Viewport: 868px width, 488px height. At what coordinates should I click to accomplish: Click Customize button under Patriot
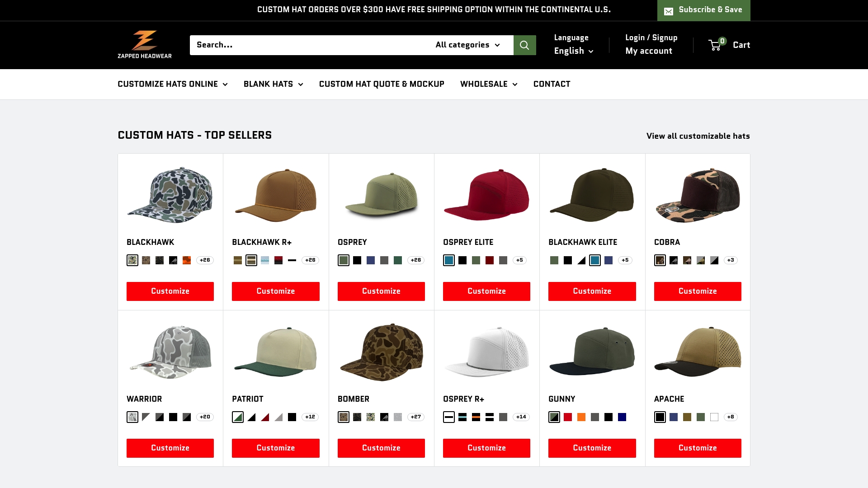[276, 448]
